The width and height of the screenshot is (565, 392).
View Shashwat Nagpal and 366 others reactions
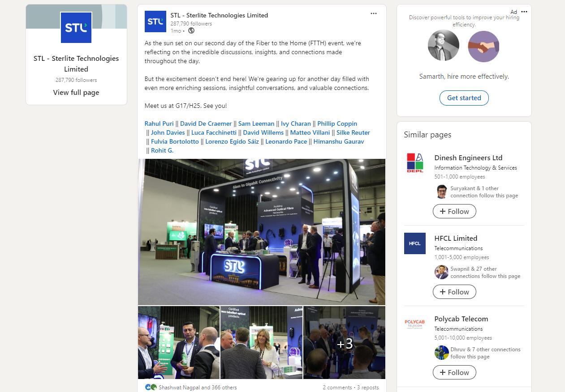(x=198, y=388)
